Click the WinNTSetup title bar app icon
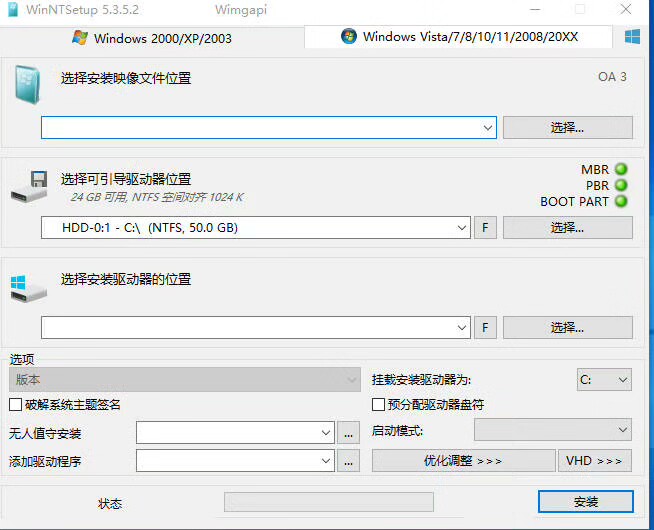This screenshot has height=530, width=654. coord(13,9)
